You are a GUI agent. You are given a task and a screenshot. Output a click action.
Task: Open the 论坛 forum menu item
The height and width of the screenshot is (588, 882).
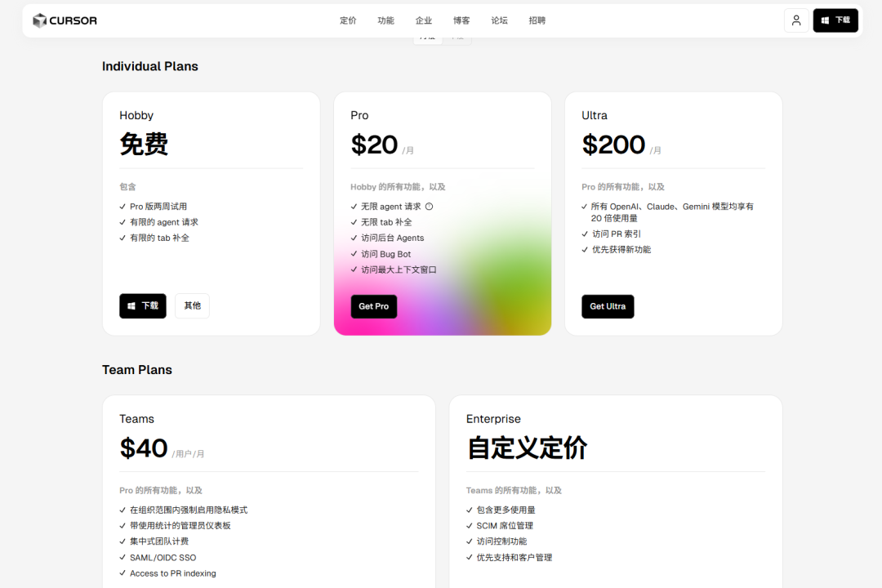tap(499, 20)
